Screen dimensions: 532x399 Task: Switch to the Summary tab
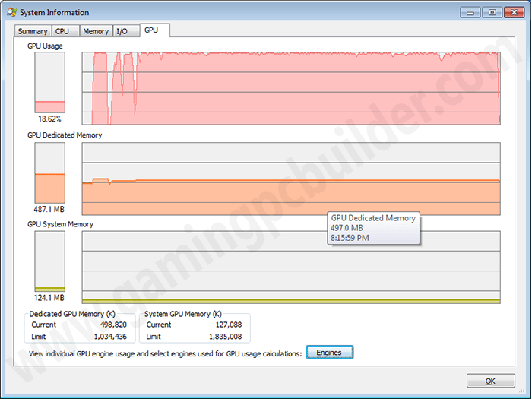33,31
